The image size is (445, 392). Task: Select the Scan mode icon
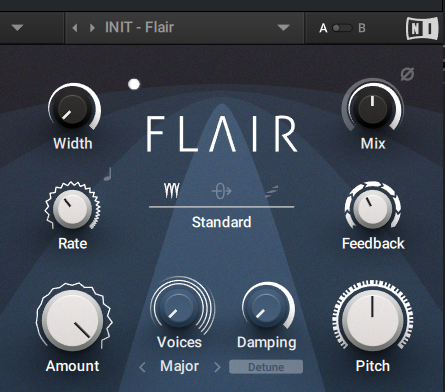coord(271,192)
